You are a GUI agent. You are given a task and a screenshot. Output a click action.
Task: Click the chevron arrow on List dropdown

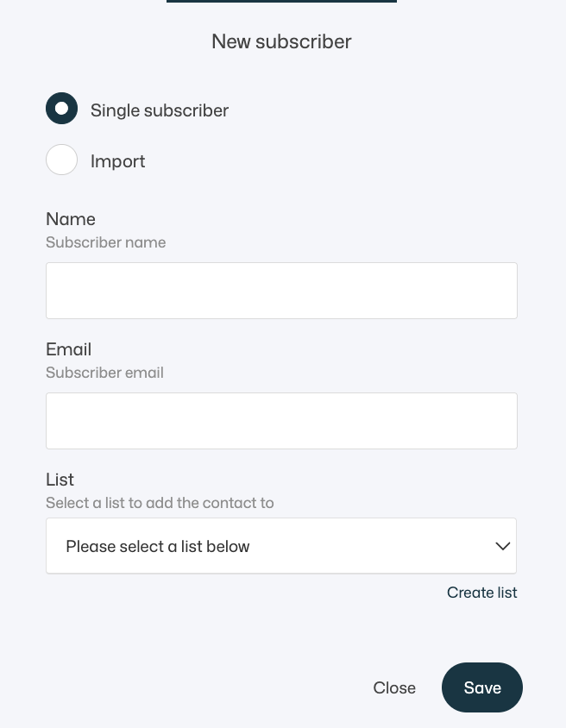tap(503, 546)
